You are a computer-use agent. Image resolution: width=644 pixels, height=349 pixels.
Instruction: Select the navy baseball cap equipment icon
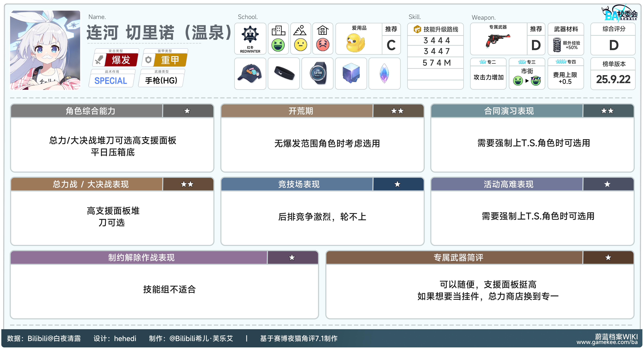point(250,73)
